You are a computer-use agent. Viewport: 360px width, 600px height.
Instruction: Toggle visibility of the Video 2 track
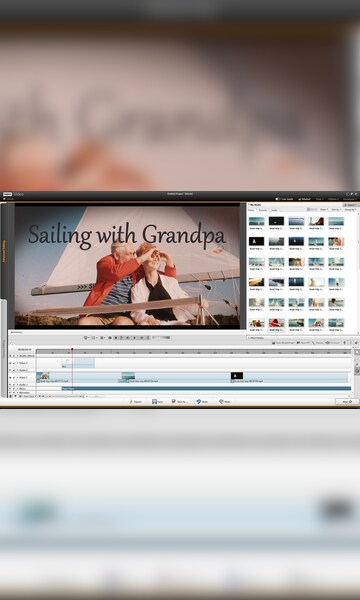point(10,363)
